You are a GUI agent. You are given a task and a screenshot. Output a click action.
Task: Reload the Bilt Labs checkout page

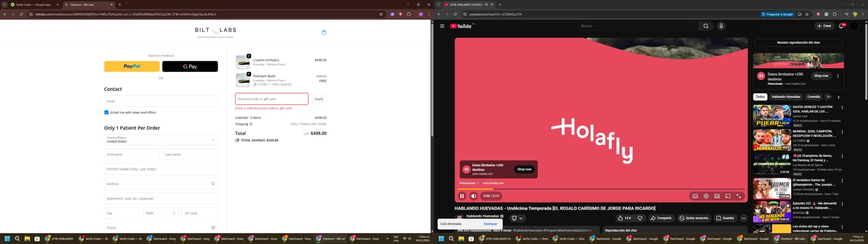pyautogui.click(x=21, y=14)
